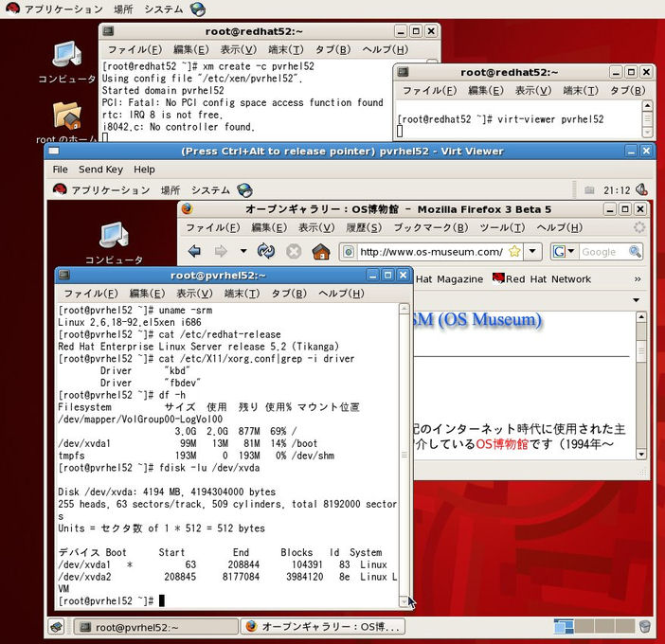Open 端末(T) menu in pvrhel52 terminal
The height and width of the screenshot is (644, 665).
pos(242,294)
